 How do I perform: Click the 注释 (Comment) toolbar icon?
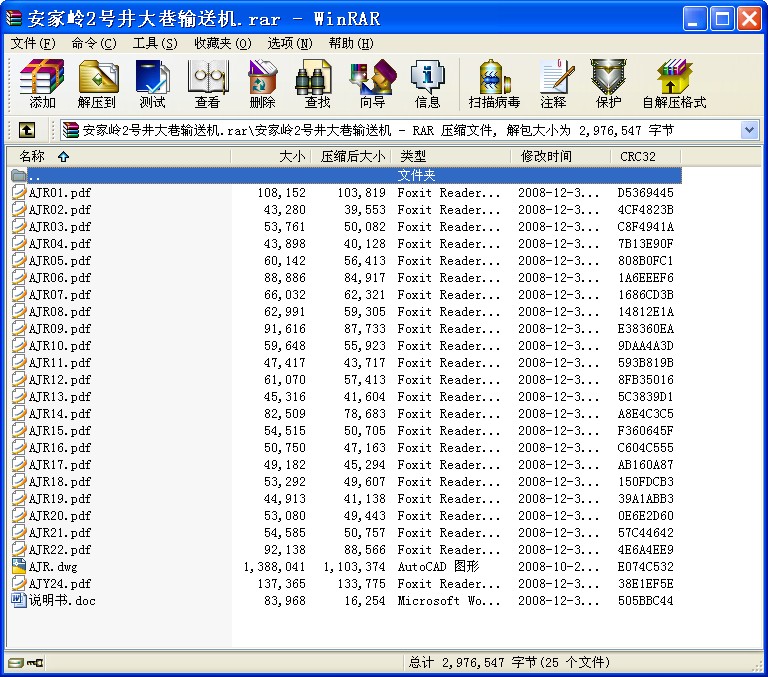[556, 76]
